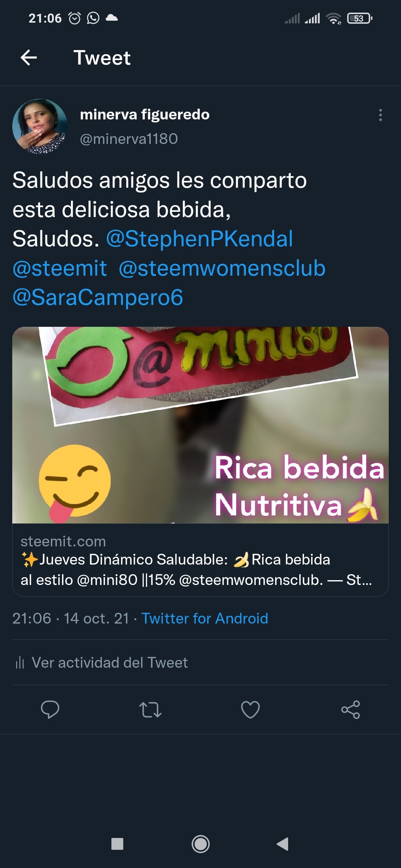Tap the share icon under tweet
The image size is (401, 868).
coord(351,709)
